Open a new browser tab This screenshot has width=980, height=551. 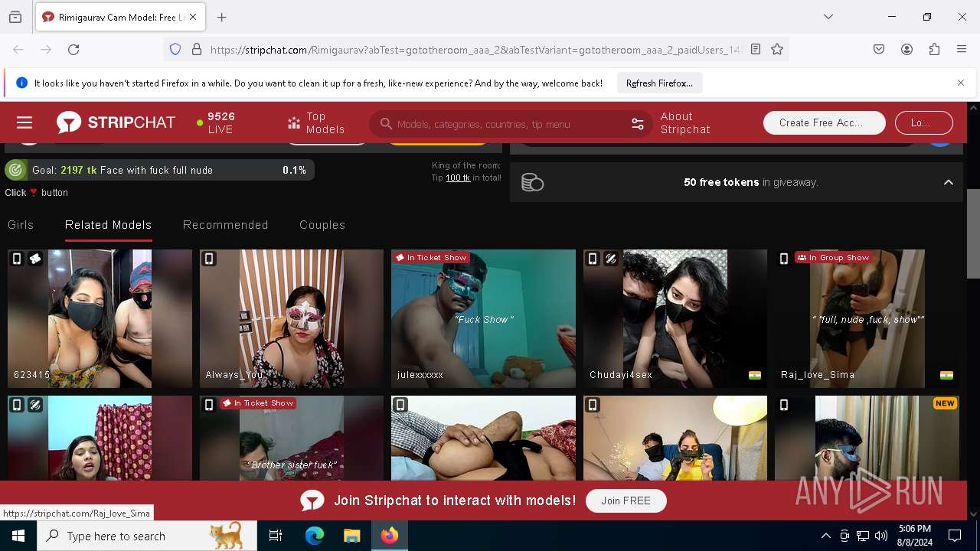click(x=222, y=17)
